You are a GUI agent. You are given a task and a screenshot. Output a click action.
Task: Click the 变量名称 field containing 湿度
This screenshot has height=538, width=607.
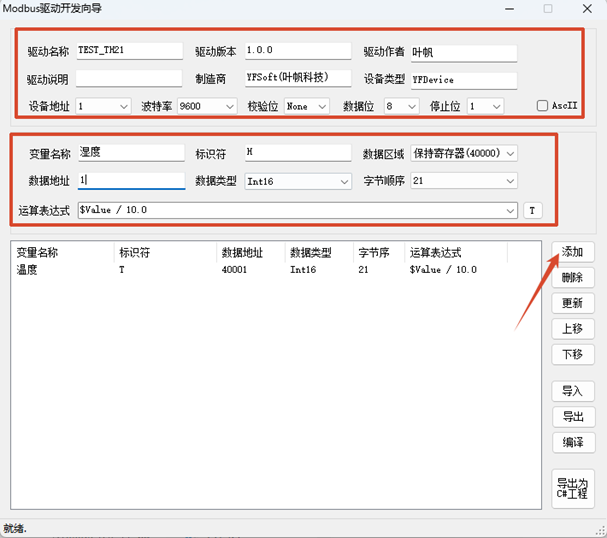[x=132, y=152]
